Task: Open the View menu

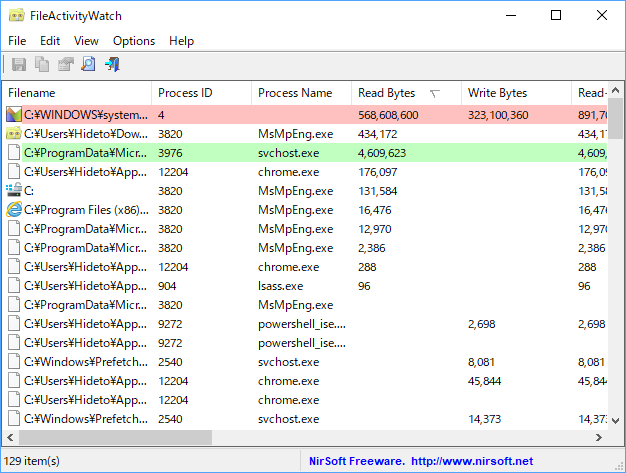Action: pos(86,41)
